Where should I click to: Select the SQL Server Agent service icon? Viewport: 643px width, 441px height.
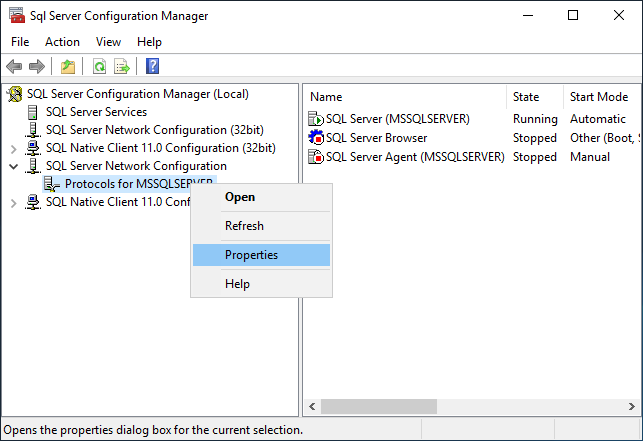coord(317,157)
